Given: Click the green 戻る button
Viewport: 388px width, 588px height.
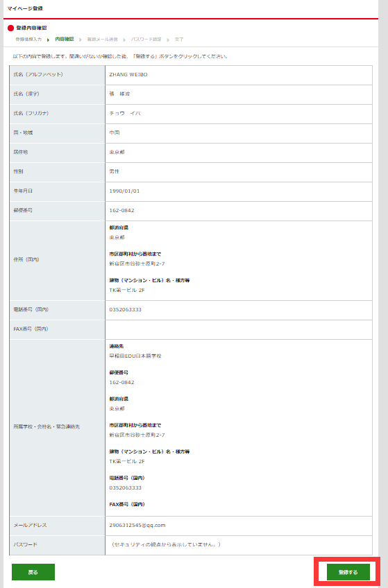Looking at the screenshot, I should click(x=33, y=572).
